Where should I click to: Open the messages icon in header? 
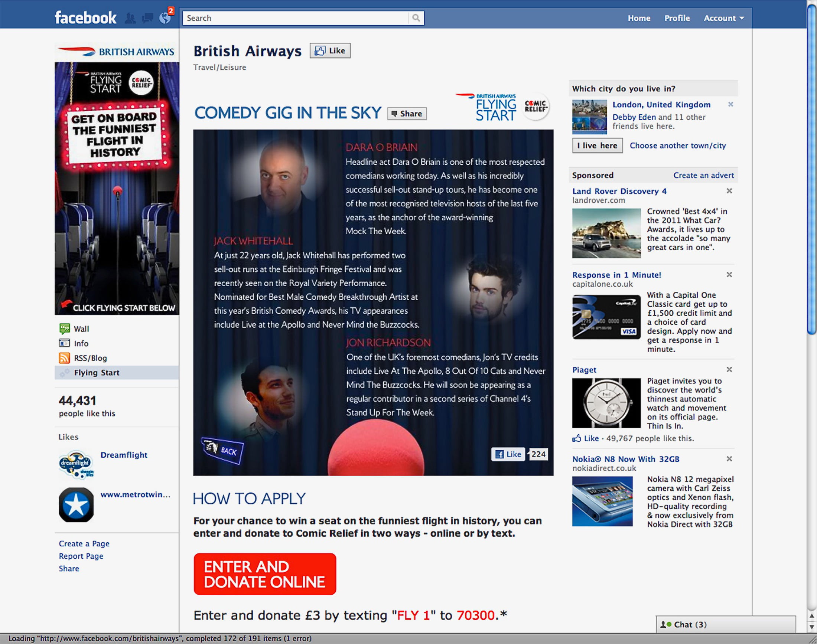coord(147,18)
